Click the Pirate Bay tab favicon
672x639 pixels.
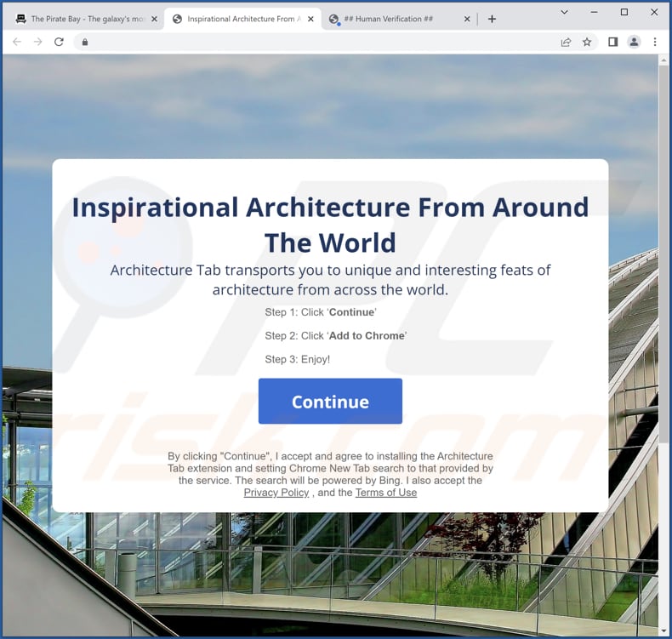(20, 19)
